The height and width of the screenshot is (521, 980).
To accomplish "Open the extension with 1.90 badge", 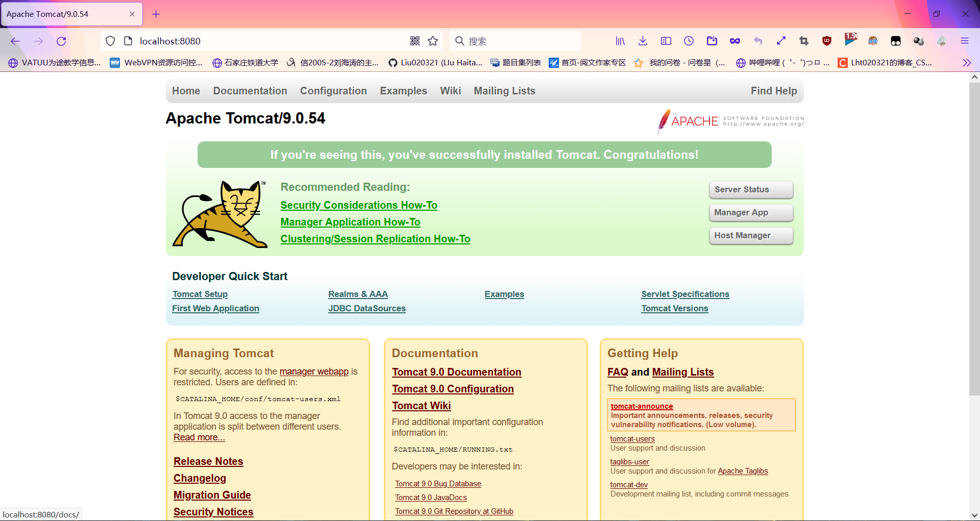I will (x=850, y=40).
